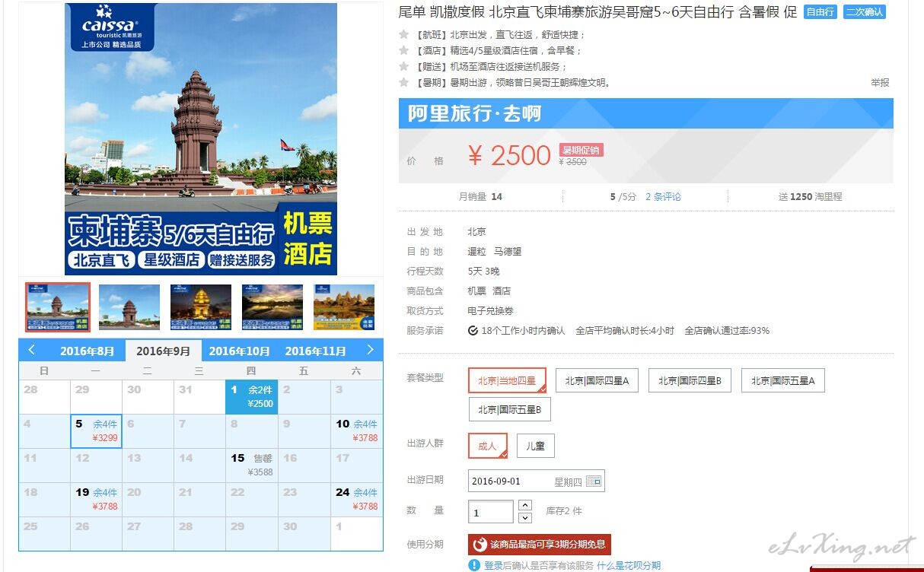Pick September 1 priced ¥2500
The image size is (924, 572).
click(251, 397)
